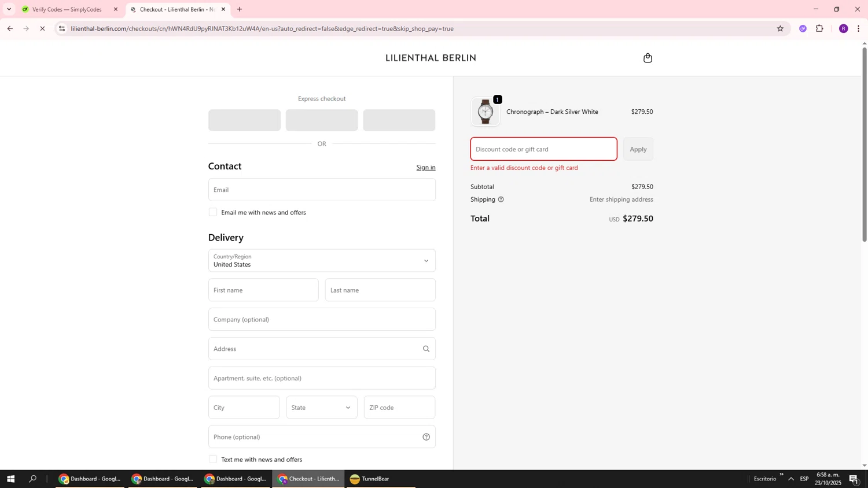The width and height of the screenshot is (868, 488).
Task: View site information icon in address bar
Action: coord(62,28)
